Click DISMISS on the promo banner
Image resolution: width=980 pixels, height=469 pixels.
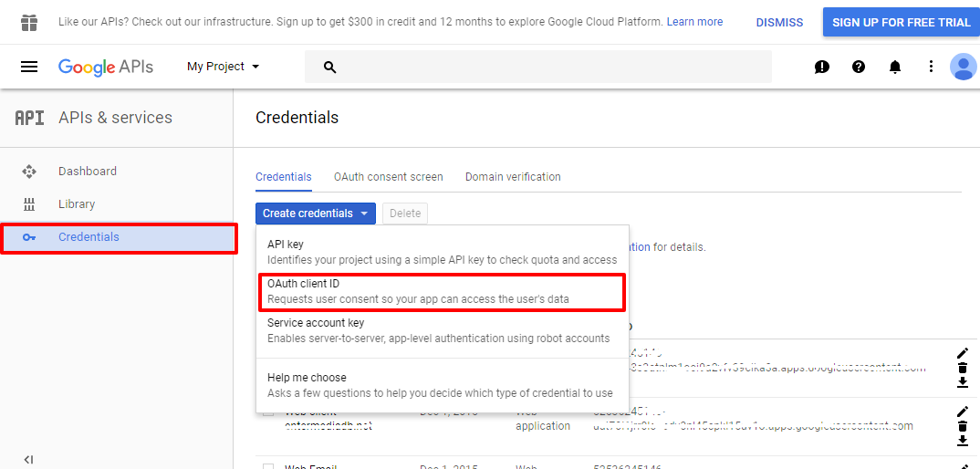pos(779,23)
